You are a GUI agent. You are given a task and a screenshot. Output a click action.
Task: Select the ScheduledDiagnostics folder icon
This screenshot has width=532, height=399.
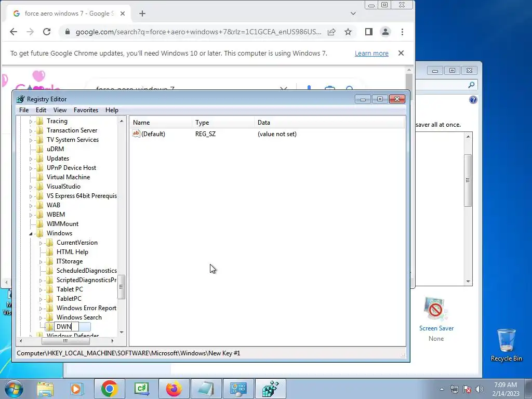point(49,270)
